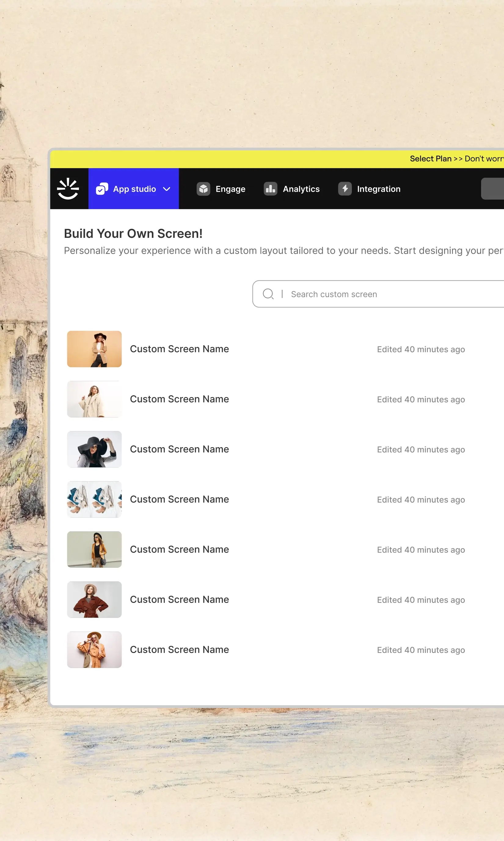Click the App studio checkmark icon
This screenshot has height=841, width=504.
[102, 189]
